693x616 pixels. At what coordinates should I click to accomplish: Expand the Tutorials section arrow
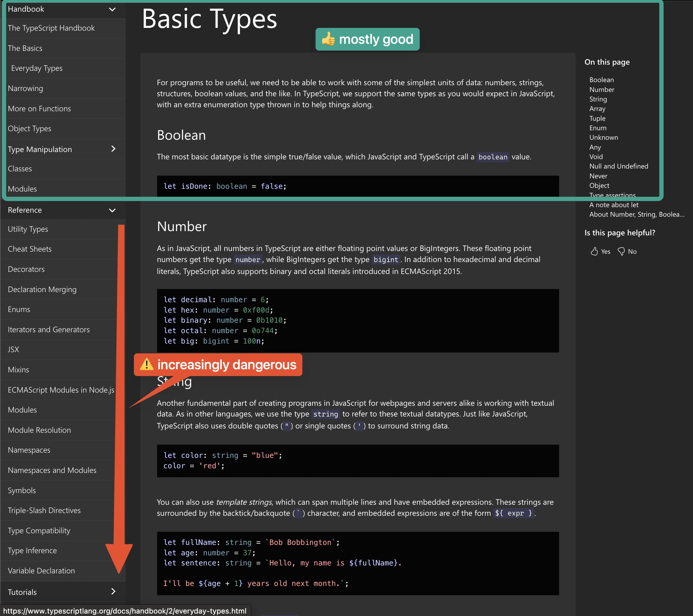113,591
